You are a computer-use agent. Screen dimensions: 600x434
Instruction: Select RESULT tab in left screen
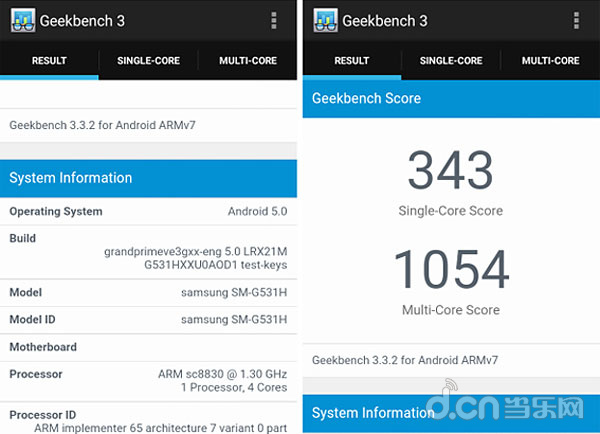point(49,60)
